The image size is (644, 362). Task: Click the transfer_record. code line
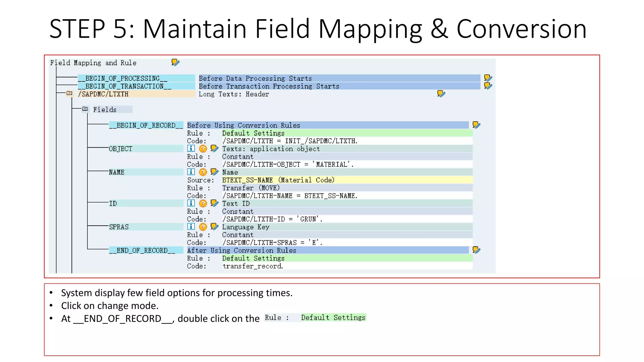point(253,266)
